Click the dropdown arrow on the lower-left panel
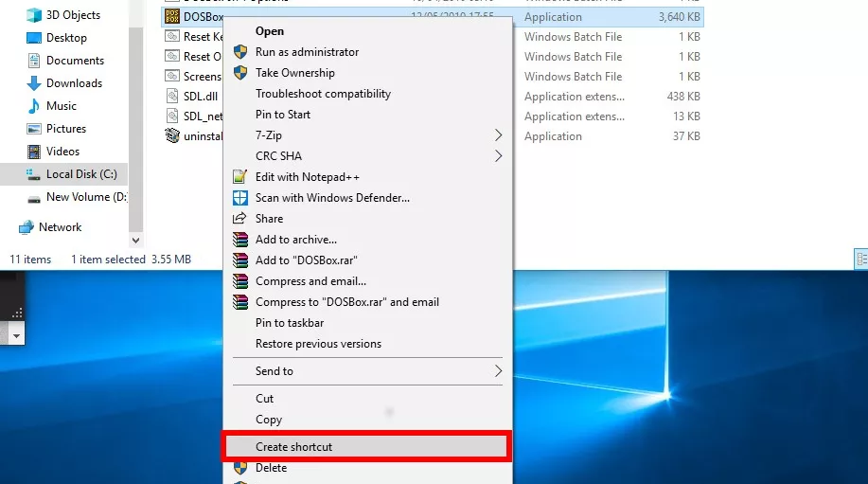Image resolution: width=868 pixels, height=484 pixels. (17, 335)
